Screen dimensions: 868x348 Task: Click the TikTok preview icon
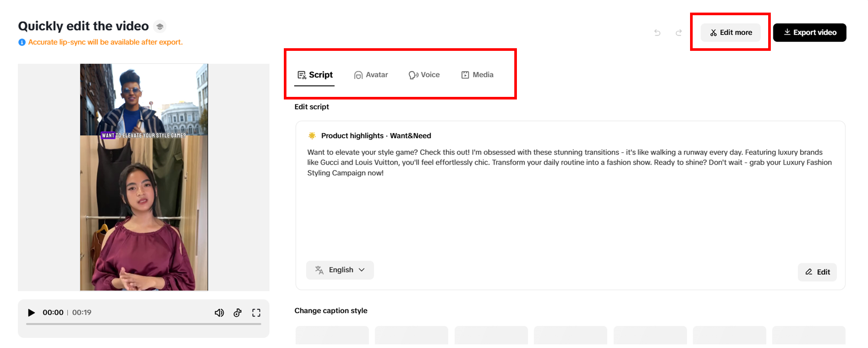click(237, 313)
